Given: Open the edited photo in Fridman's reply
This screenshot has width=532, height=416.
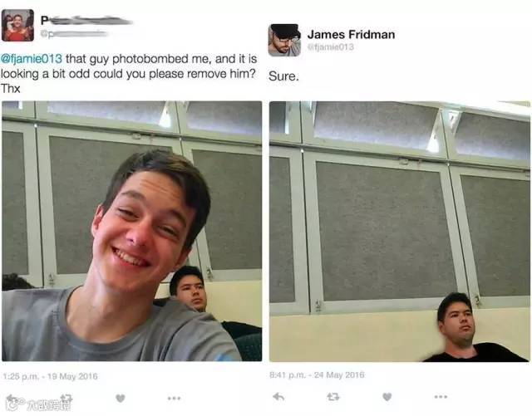Looking at the screenshot, I should 400,231.
